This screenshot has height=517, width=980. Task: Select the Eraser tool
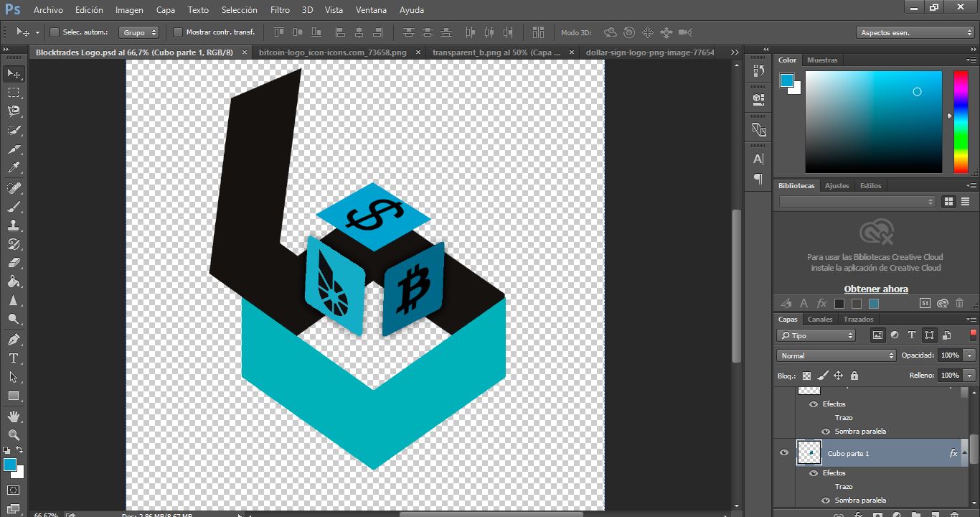[x=14, y=263]
